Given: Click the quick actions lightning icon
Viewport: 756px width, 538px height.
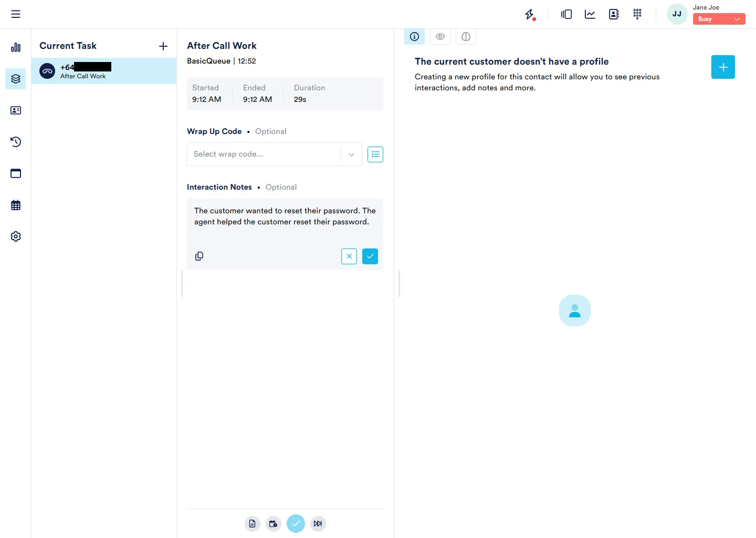Looking at the screenshot, I should (x=530, y=14).
